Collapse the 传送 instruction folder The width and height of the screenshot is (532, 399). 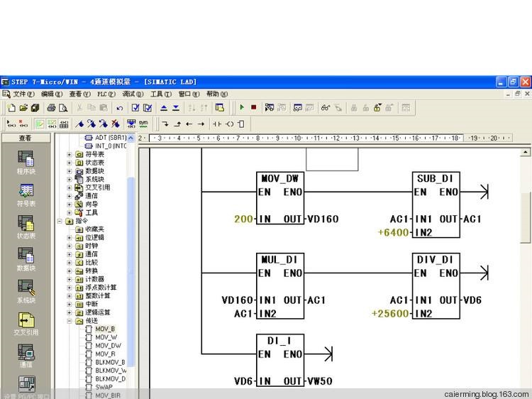[70, 321]
